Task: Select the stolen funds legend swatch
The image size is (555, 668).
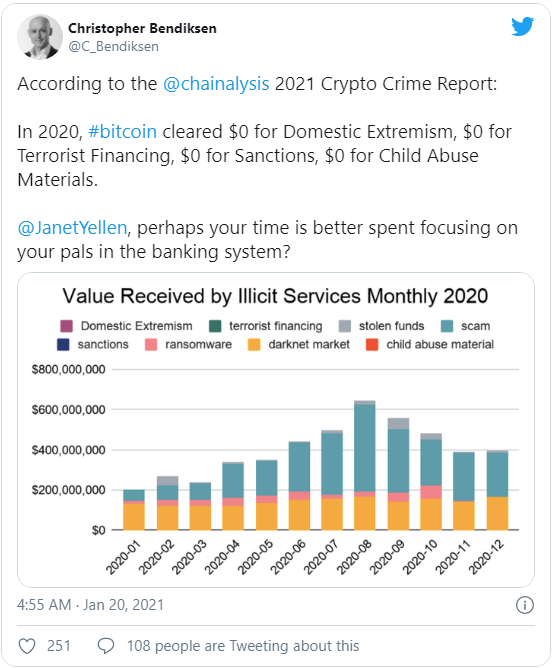Action: pos(345,326)
